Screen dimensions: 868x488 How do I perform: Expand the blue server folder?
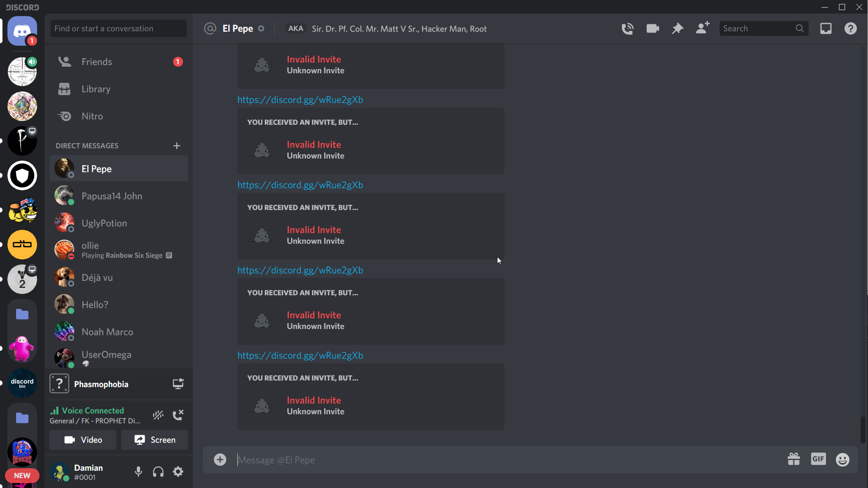(22, 315)
